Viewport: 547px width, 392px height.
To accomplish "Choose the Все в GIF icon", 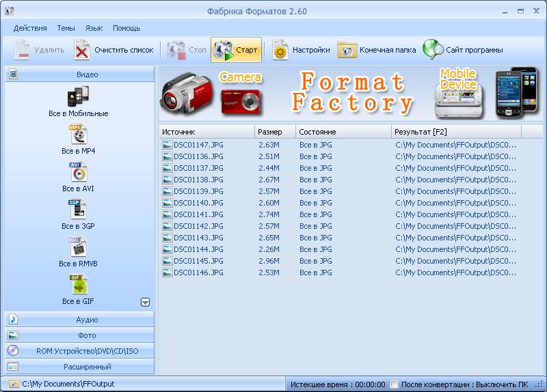I will [x=79, y=284].
